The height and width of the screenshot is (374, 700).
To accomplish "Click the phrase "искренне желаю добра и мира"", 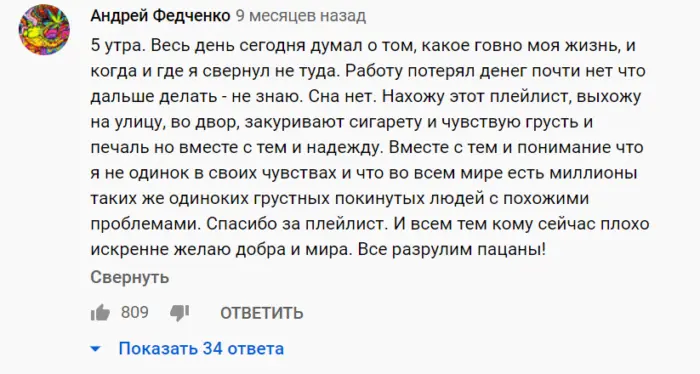I will [x=219, y=249].
